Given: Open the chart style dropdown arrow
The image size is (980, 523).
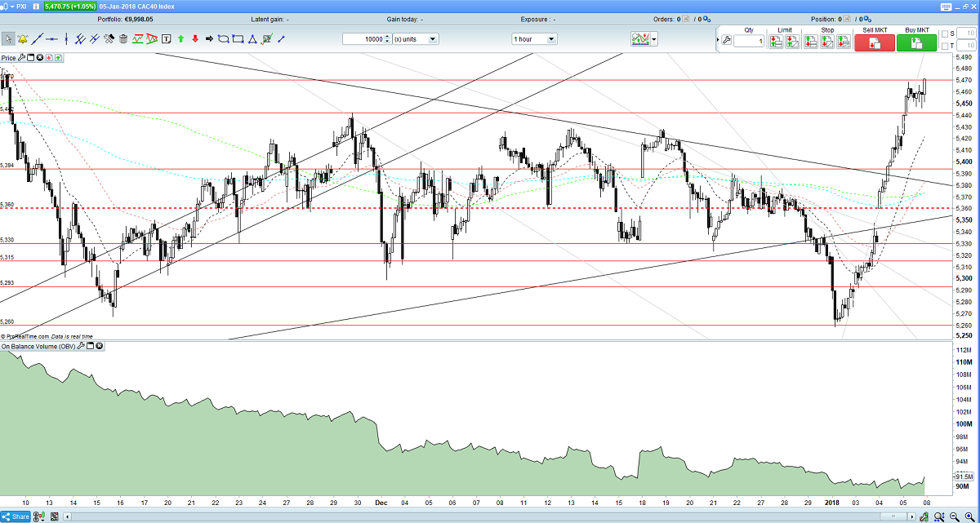Looking at the screenshot, I should (x=655, y=38).
